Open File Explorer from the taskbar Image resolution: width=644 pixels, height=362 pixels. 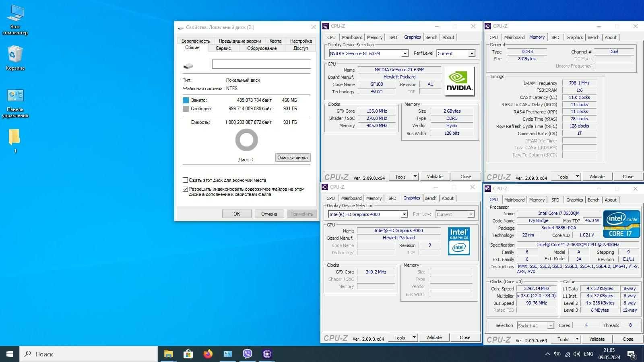[168, 354]
